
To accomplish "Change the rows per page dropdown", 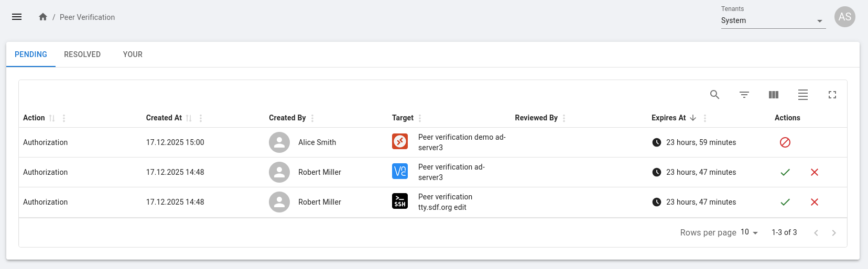I will click(749, 232).
